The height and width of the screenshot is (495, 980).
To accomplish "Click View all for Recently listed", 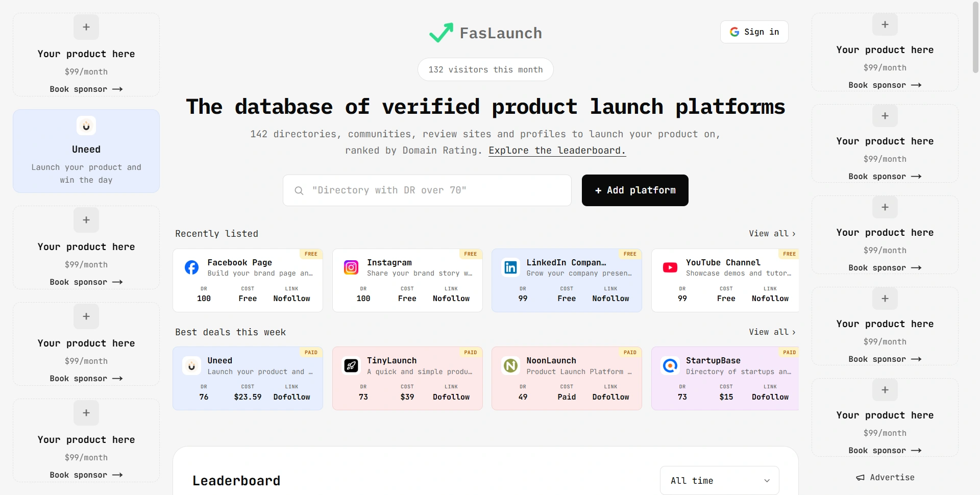I will point(772,233).
